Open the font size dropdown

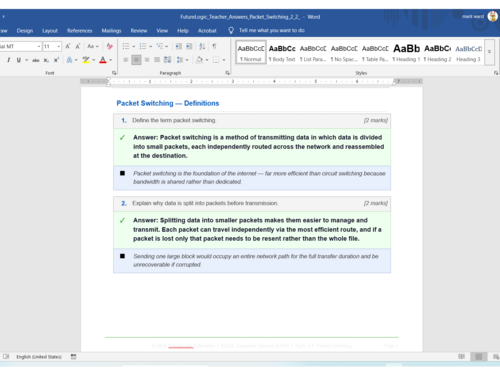pos(59,46)
